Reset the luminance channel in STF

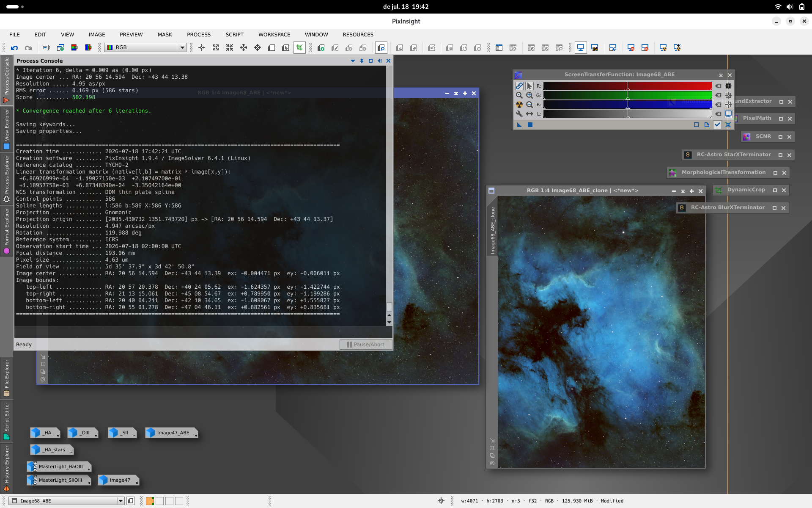[718, 114]
